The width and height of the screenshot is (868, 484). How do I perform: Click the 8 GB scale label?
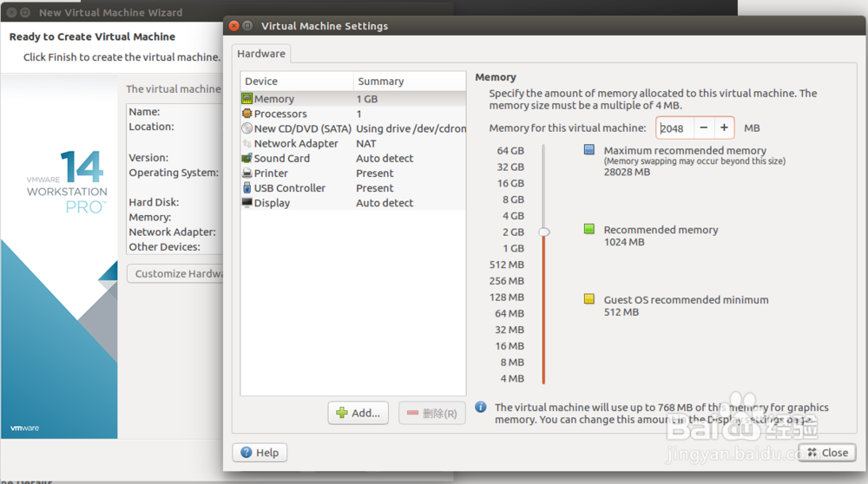pyautogui.click(x=513, y=199)
